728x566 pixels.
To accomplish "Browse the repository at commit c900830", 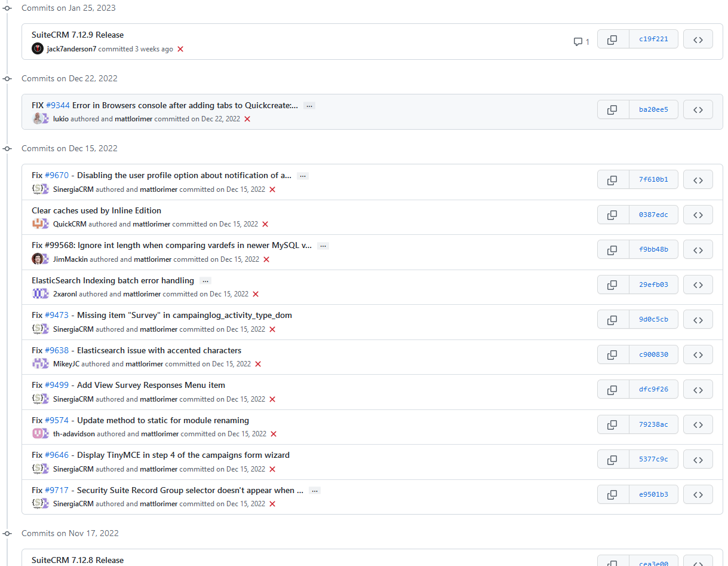I will tap(698, 355).
